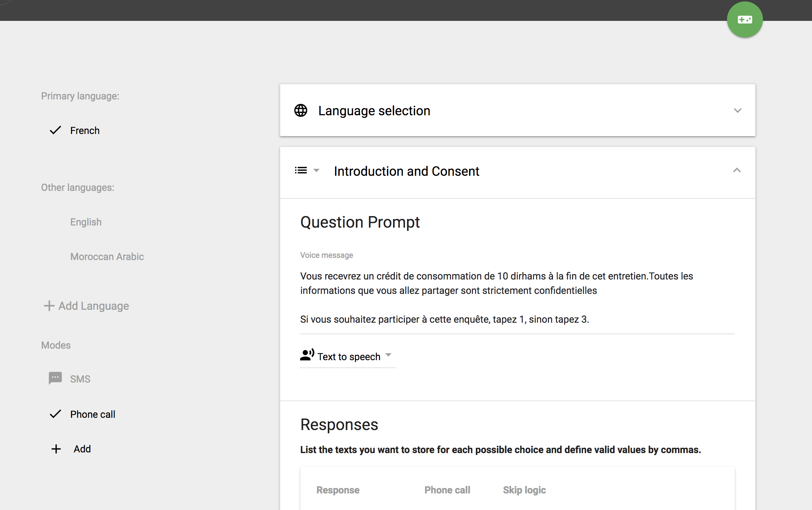Select French as the primary language
Screen dimensions: 812x510
point(85,130)
